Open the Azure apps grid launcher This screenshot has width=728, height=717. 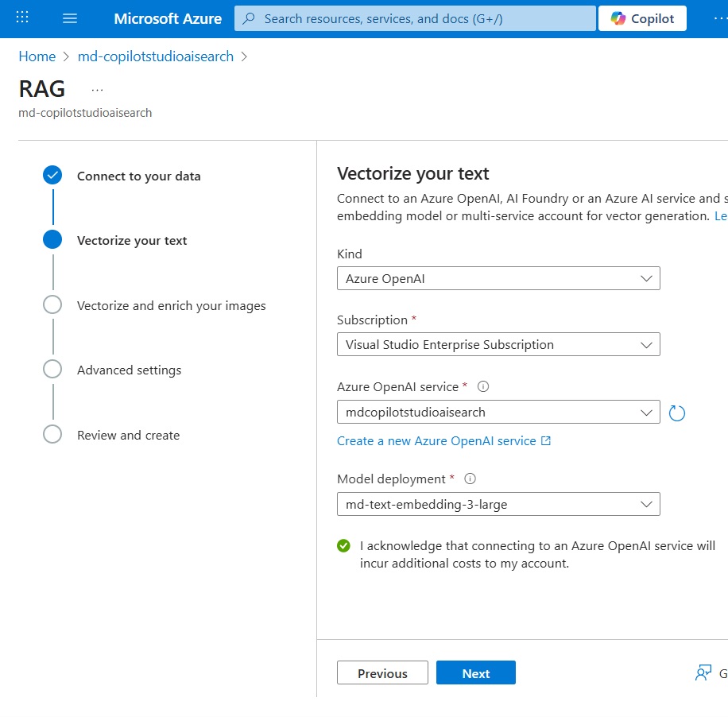coord(22,17)
